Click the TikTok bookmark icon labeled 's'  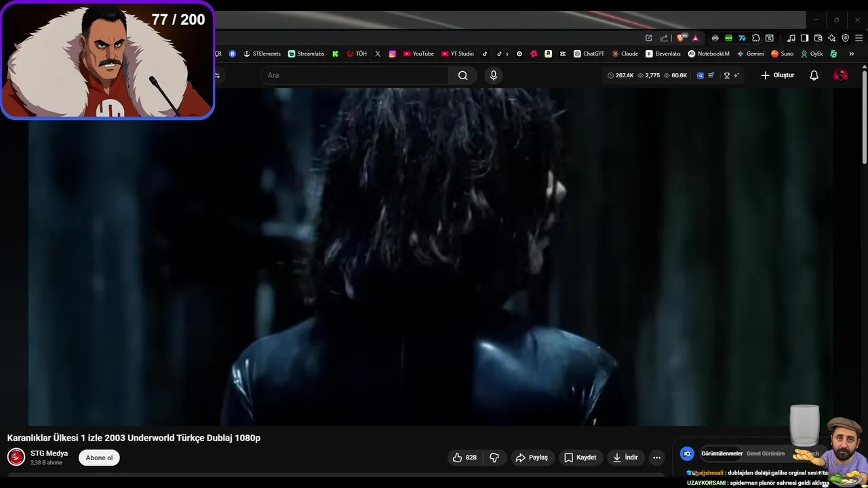click(502, 54)
